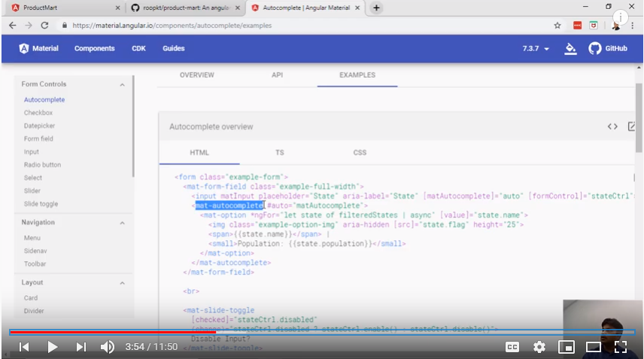Open video settings gear
Screen dimensions: 644x359
click(x=539, y=347)
